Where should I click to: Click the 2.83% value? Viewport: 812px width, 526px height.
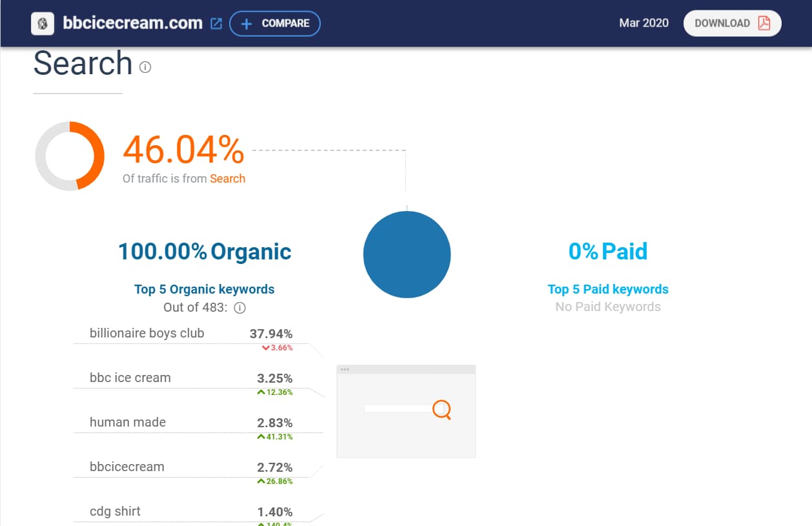(x=275, y=423)
